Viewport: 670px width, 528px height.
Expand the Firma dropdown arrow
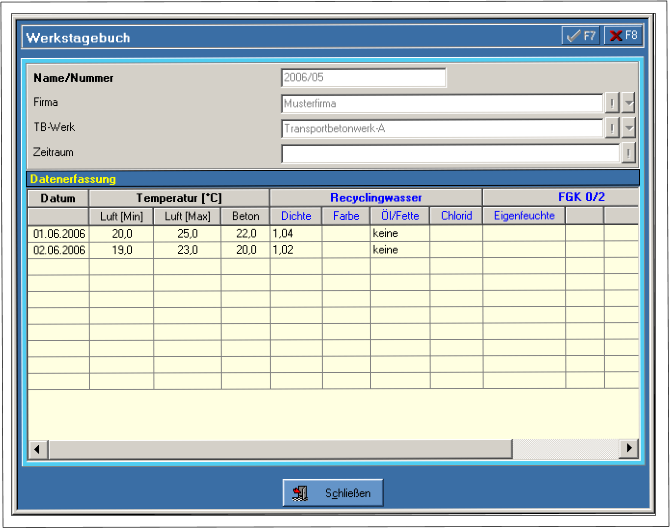click(x=628, y=102)
